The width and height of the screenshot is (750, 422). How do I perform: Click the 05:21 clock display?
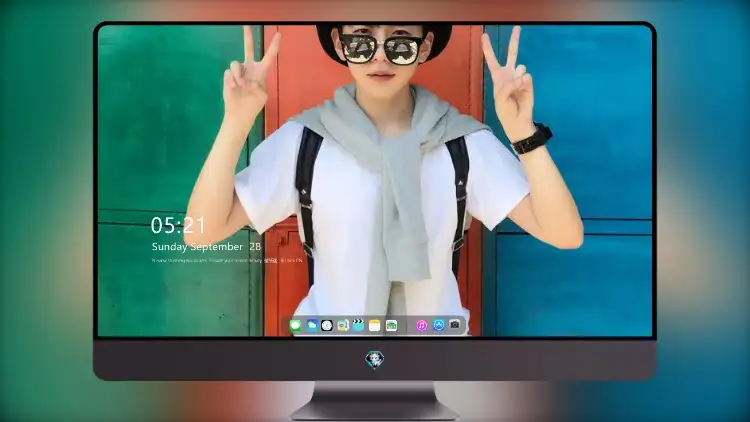coord(178,225)
